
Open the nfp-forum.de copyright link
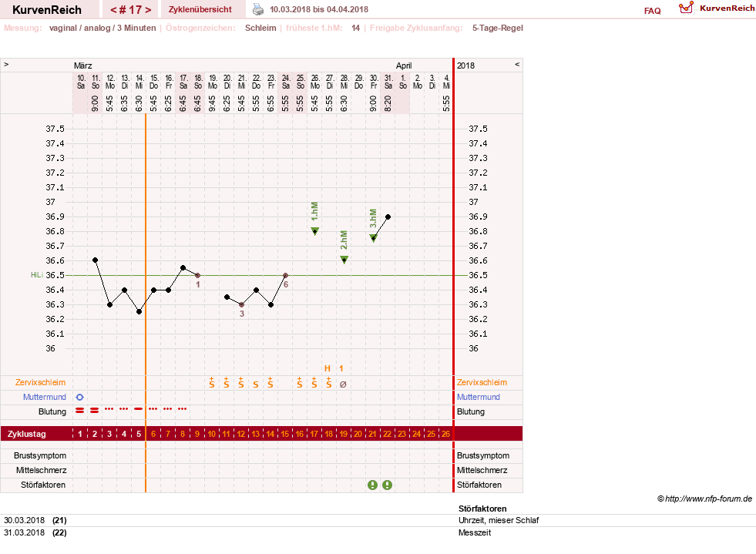[705, 499]
